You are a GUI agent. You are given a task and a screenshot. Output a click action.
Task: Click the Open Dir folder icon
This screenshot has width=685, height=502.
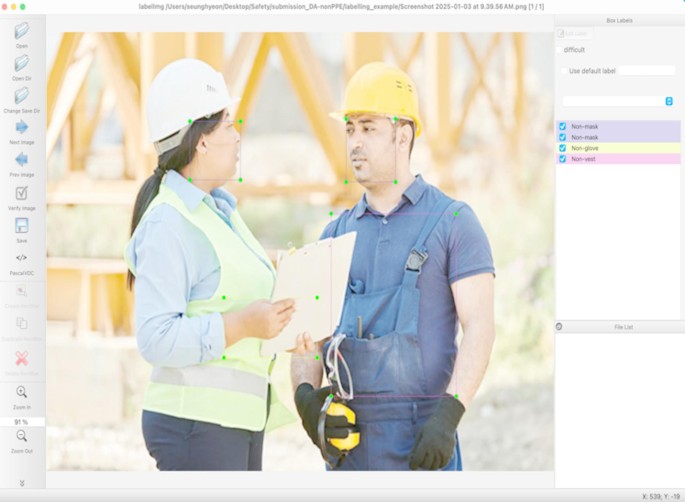click(x=21, y=63)
